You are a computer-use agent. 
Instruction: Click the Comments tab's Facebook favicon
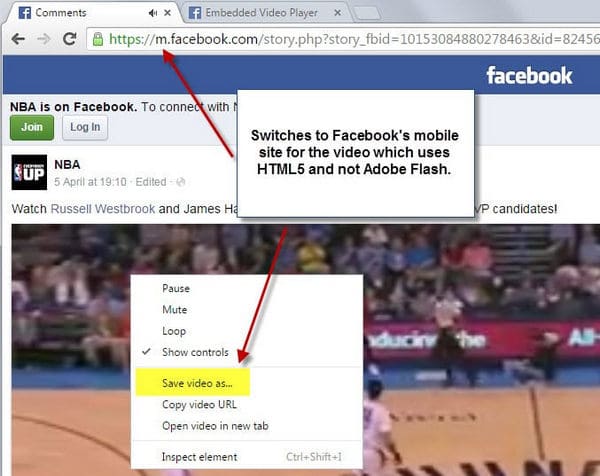tap(25, 13)
